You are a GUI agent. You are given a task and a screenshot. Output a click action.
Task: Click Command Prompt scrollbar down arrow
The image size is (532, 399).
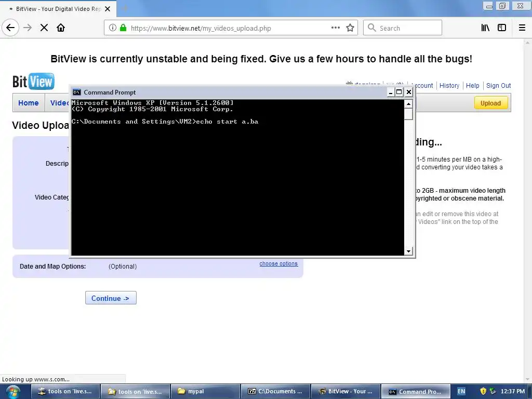coord(408,251)
